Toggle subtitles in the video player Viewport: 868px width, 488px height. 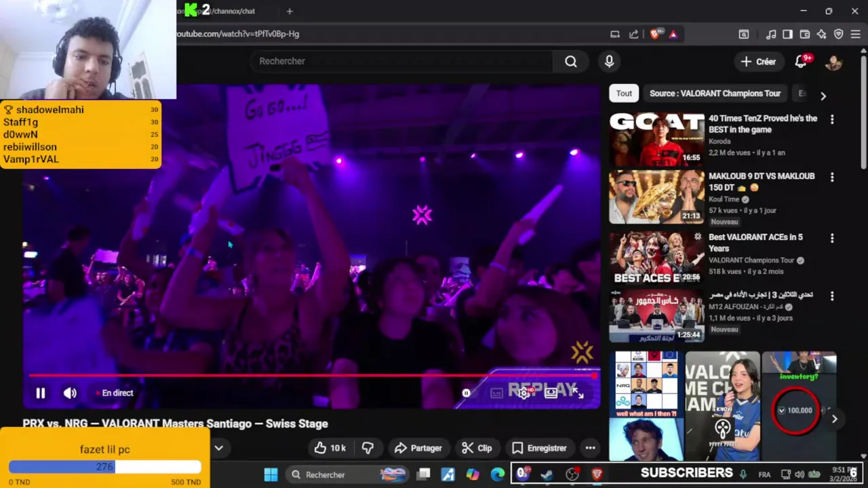pos(496,393)
